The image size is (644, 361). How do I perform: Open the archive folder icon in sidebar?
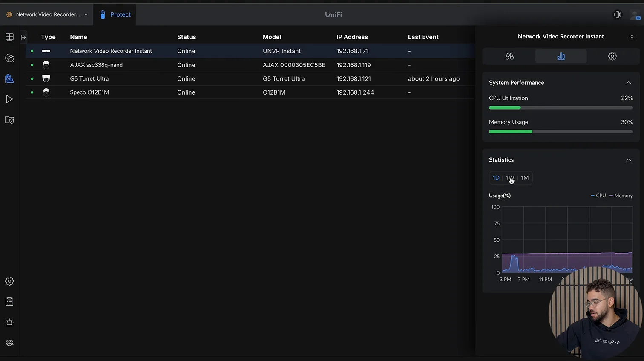point(9,120)
